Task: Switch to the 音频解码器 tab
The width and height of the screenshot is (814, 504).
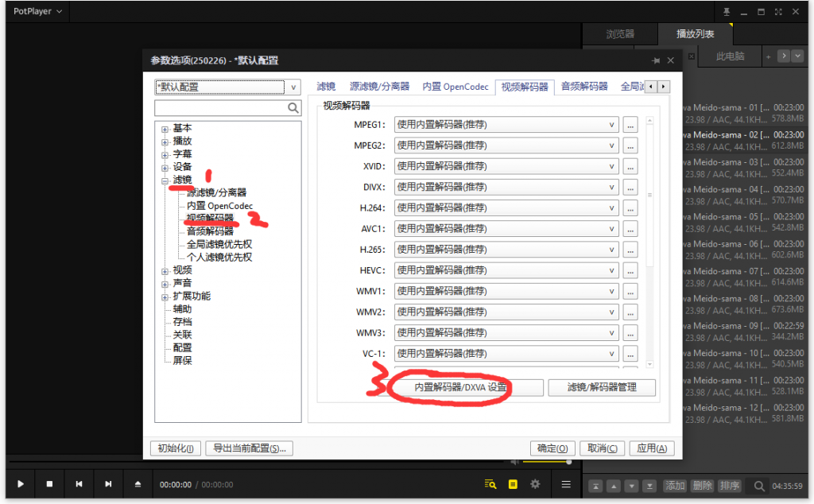Action: pyautogui.click(x=584, y=87)
